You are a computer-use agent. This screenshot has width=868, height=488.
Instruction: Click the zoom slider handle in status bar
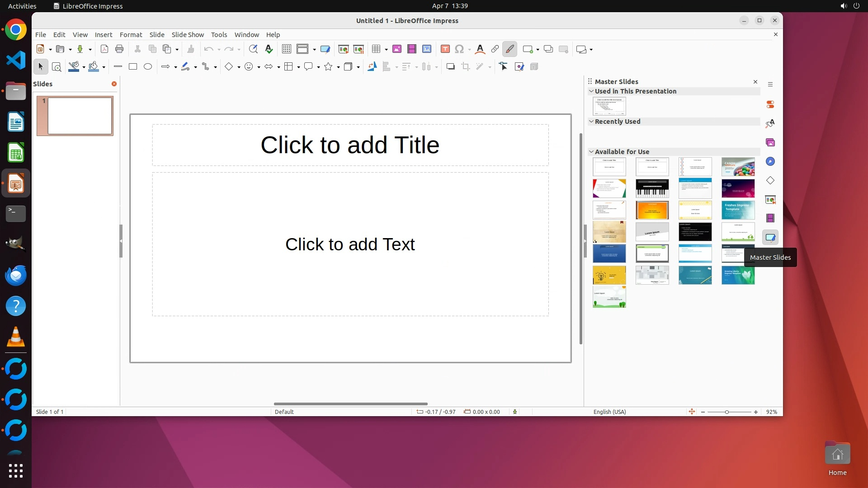click(x=727, y=412)
